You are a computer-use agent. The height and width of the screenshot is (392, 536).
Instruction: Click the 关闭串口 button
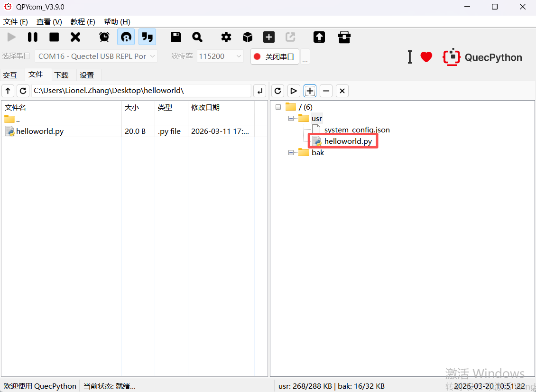[275, 56]
